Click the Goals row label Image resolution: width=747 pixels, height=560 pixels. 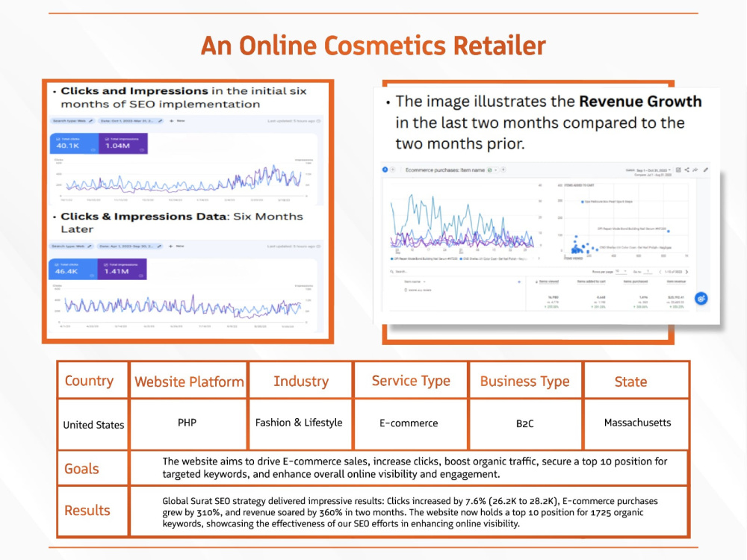(x=81, y=469)
